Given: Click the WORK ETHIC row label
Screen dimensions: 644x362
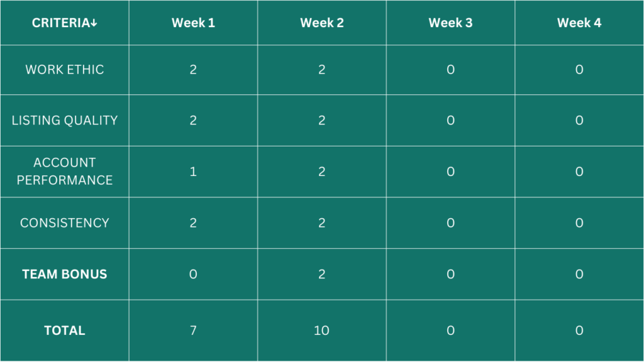Looking at the screenshot, I should [x=65, y=70].
